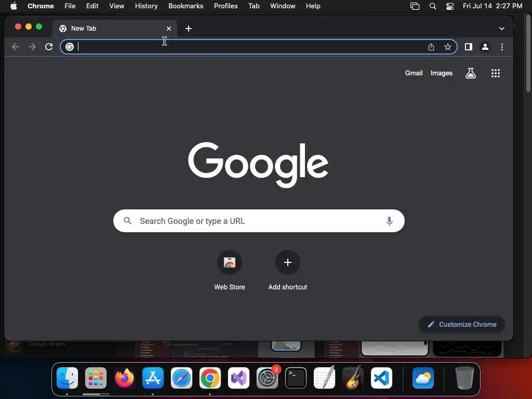This screenshot has height=399, width=532.
Task: Open Visual Studio from the Dock
Action: [238, 378]
